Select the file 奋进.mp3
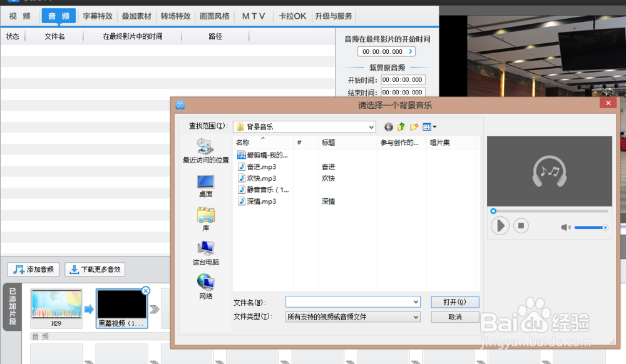The image size is (626, 364). tap(257, 166)
